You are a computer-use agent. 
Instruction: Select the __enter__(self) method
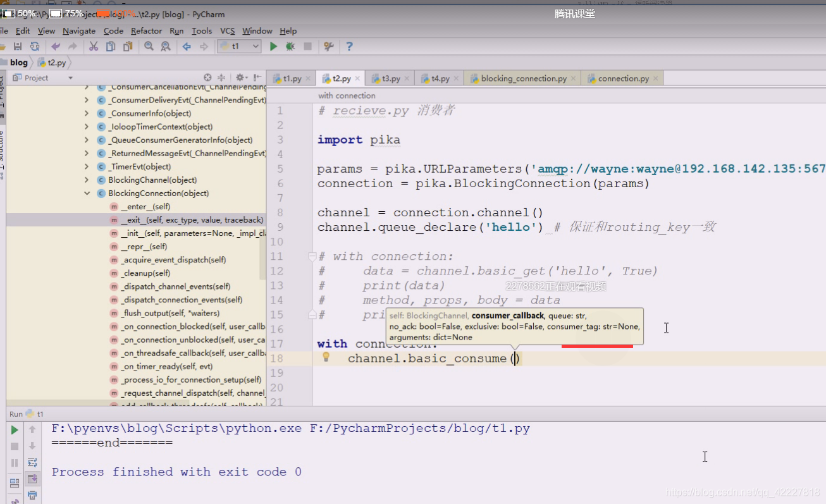click(x=145, y=207)
